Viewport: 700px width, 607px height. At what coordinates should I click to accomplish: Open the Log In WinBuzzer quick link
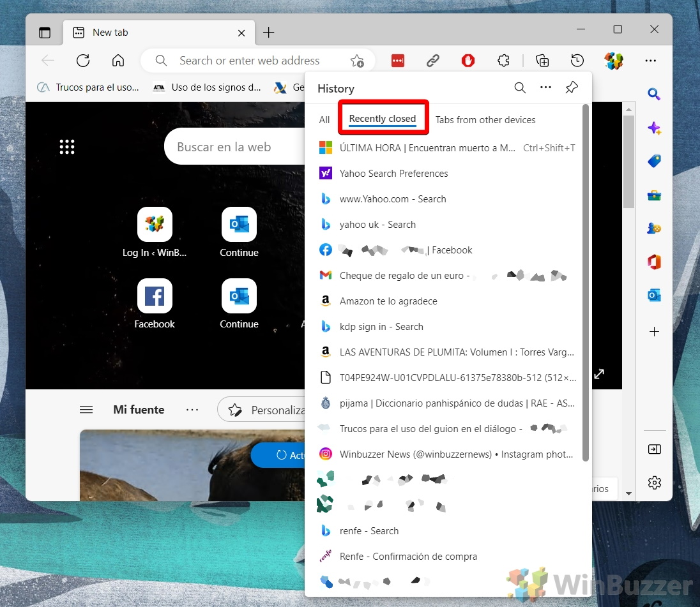tap(155, 232)
